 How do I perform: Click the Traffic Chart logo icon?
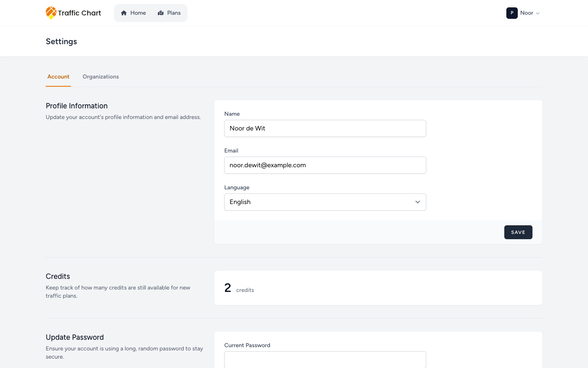pyautogui.click(x=51, y=13)
